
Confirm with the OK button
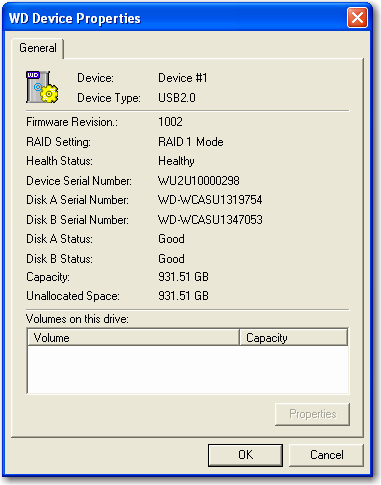pyautogui.click(x=245, y=455)
